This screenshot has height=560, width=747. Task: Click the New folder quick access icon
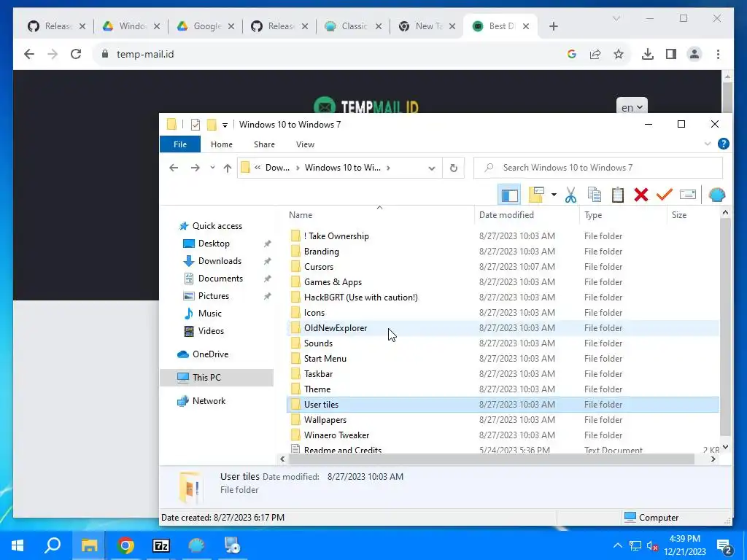[x=211, y=125]
